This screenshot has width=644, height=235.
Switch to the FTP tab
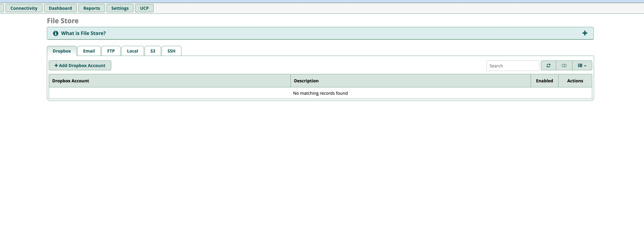(x=111, y=51)
